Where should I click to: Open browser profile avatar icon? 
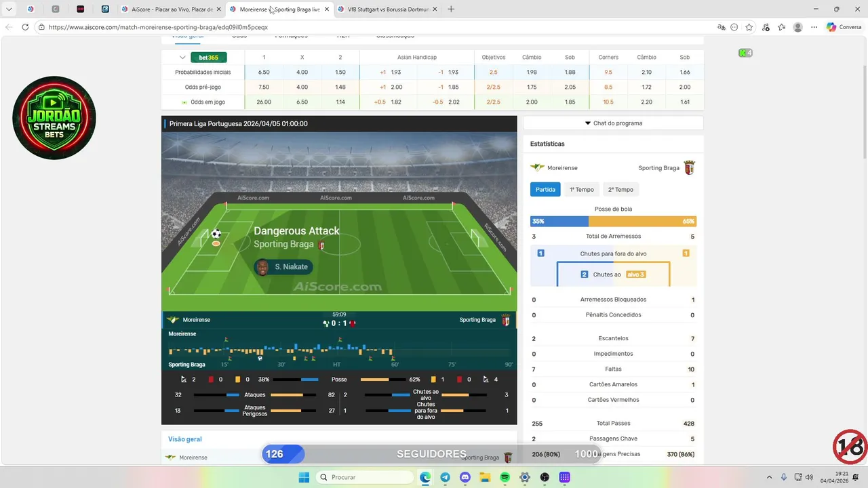pyautogui.click(x=798, y=27)
